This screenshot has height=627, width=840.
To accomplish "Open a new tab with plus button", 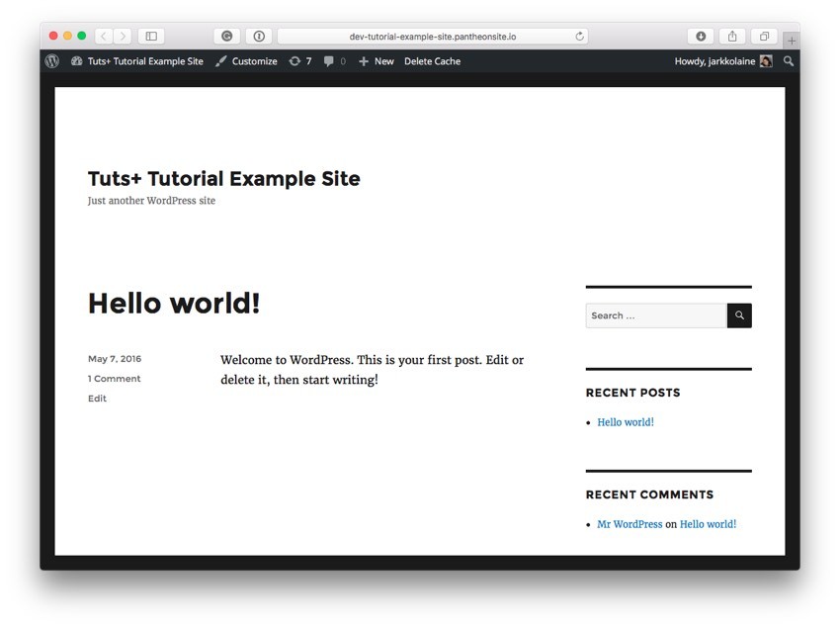I will pyautogui.click(x=792, y=41).
